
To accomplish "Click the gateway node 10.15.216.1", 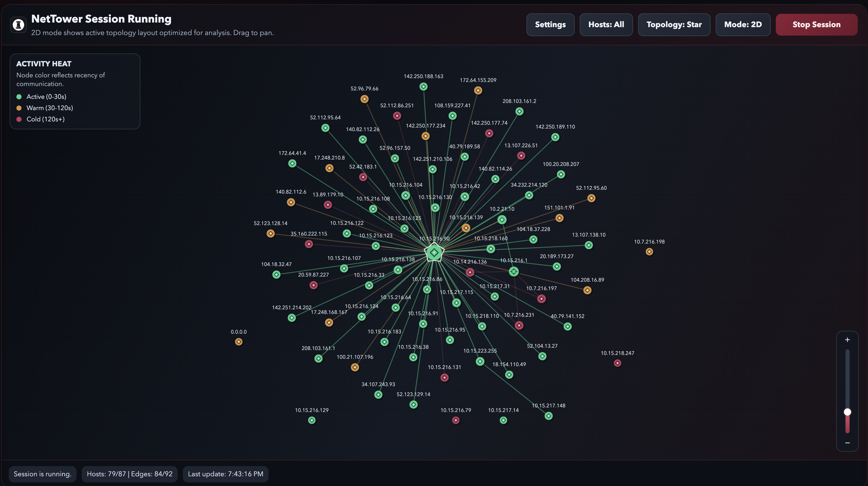I will (514, 271).
